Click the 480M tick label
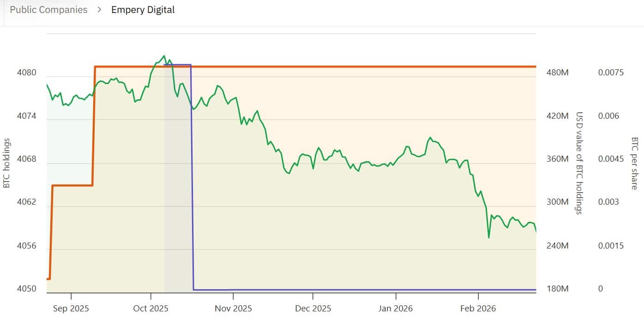This screenshot has height=322, width=644. [557, 73]
